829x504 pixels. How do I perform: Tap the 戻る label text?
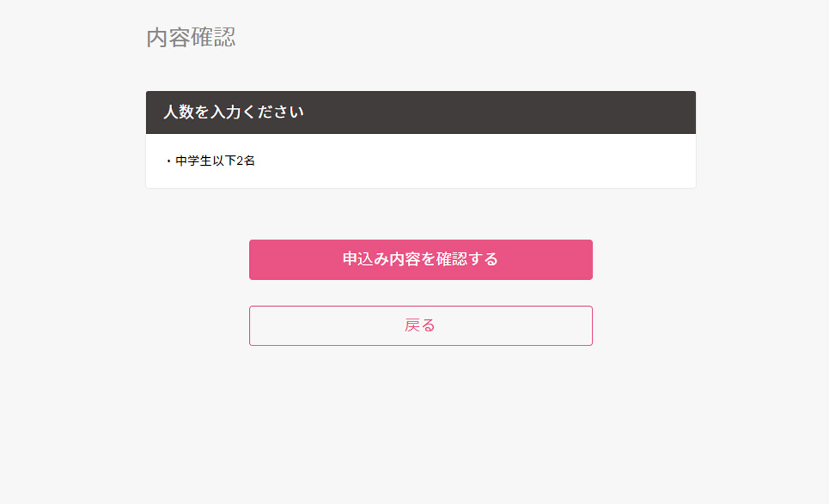(x=420, y=326)
